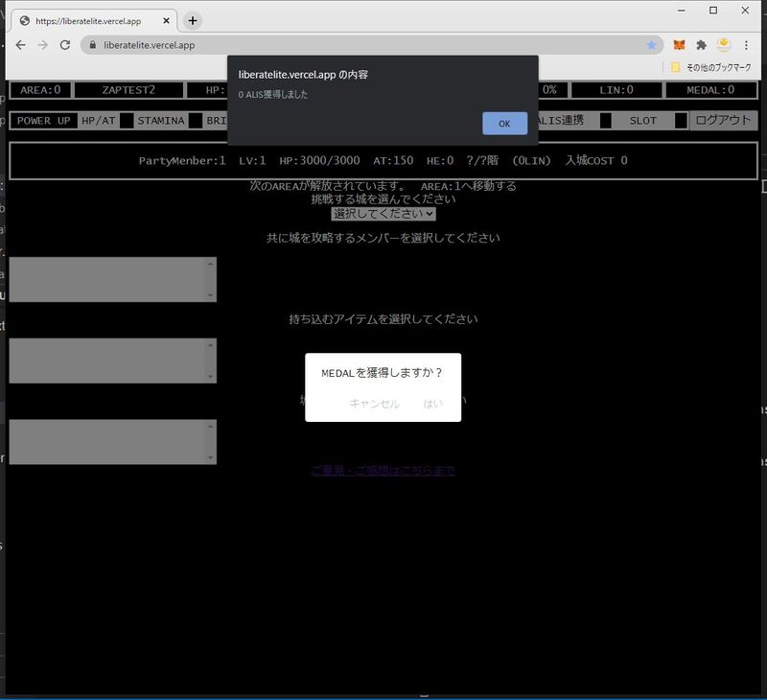Open a new tab with plus icon
Image resolution: width=767 pixels, height=700 pixels.
coord(193,20)
